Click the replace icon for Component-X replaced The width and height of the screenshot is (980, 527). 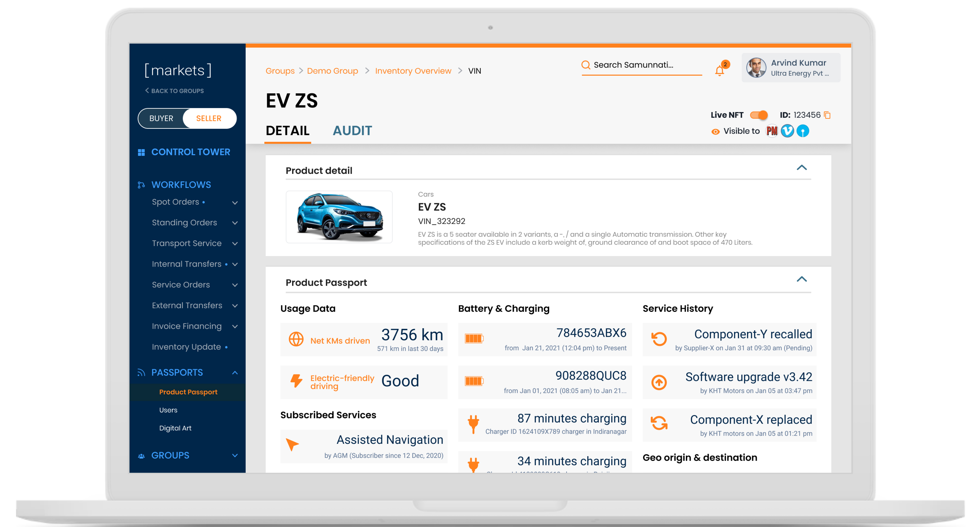(659, 423)
